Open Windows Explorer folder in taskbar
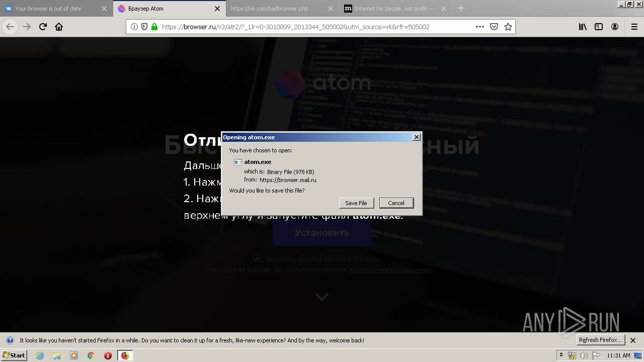 click(x=57, y=355)
